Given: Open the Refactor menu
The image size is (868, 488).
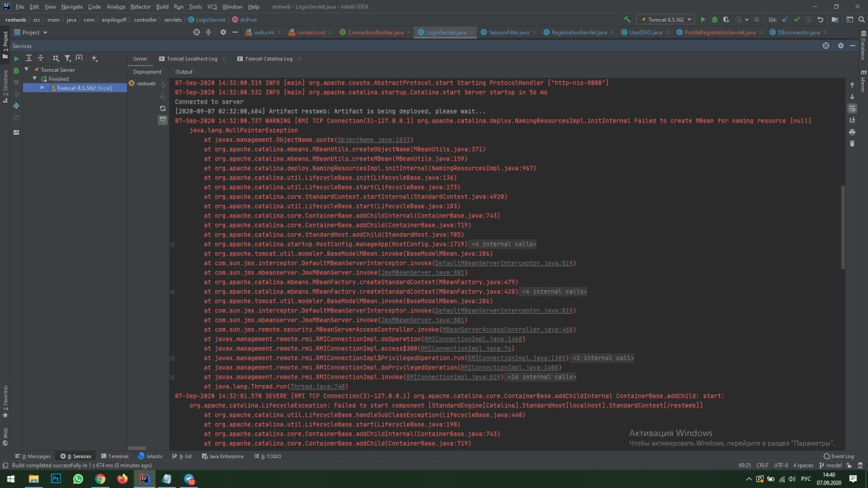Looking at the screenshot, I should (x=140, y=6).
